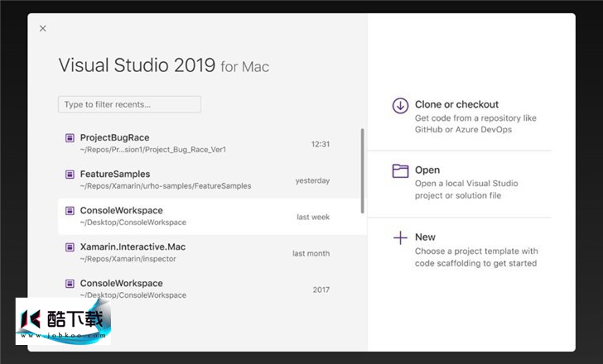
Task: Open the ProjectBugRace recent project
Action: tap(211, 144)
